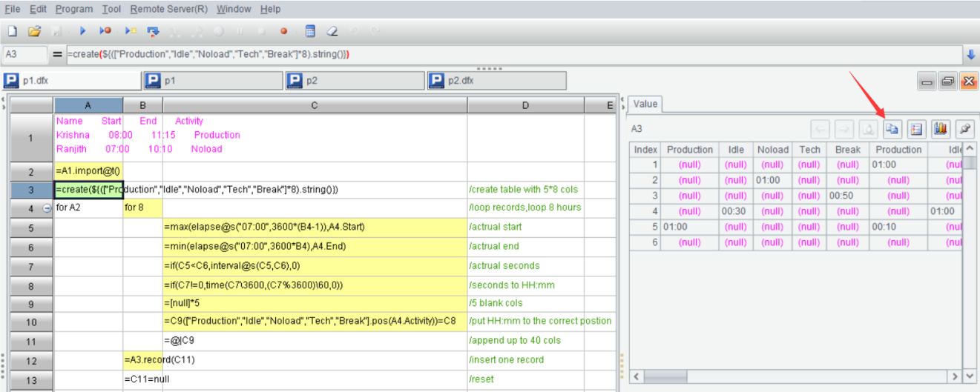Switch to the p2.dfx document tab
Screen dimensions: 980x392
coord(496,81)
